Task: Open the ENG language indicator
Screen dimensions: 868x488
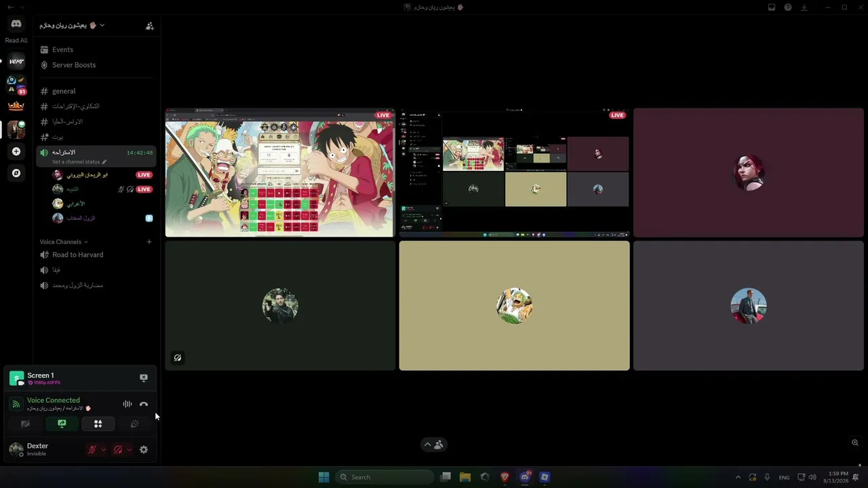Action: pyautogui.click(x=784, y=477)
